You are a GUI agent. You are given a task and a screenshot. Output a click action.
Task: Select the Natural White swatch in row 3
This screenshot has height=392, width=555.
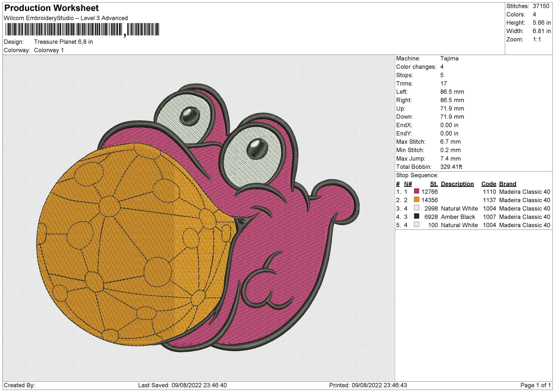(416, 208)
